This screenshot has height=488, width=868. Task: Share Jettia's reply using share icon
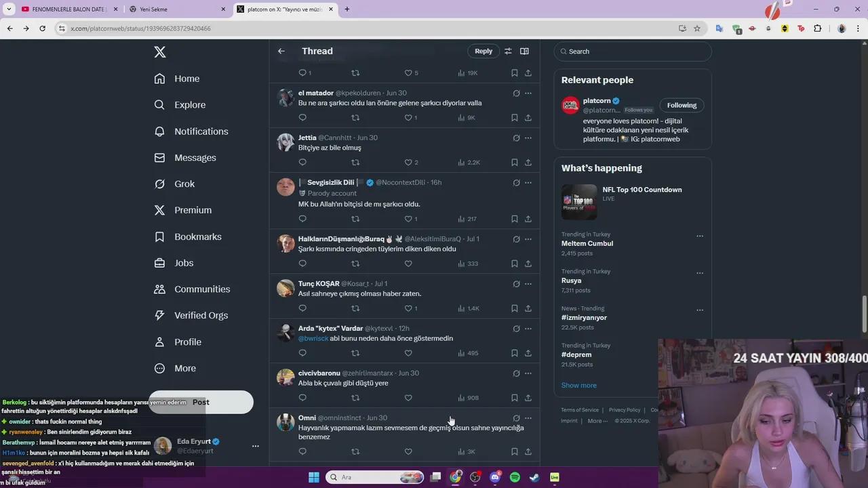[x=528, y=163]
